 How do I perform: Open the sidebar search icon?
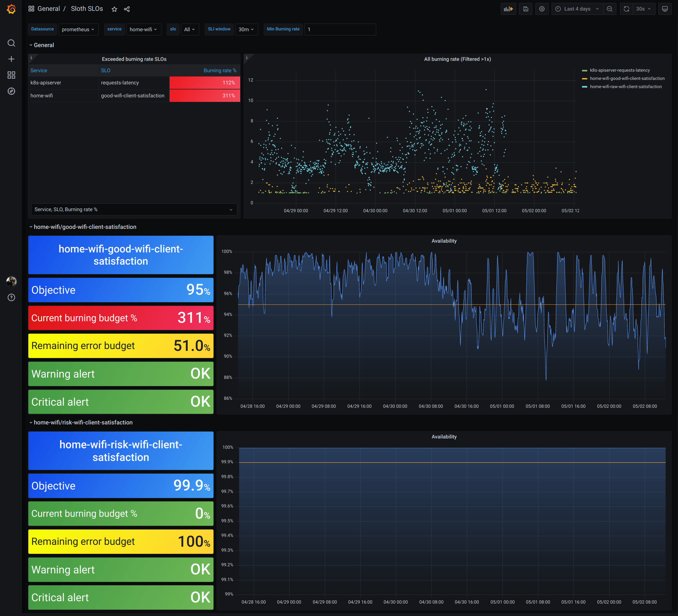[11, 43]
